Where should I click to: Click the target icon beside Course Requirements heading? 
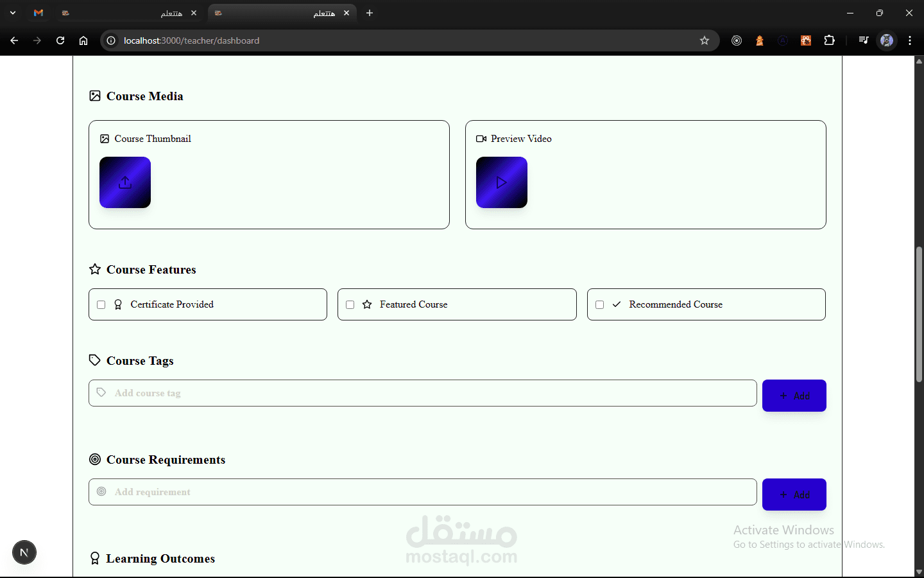point(95,459)
